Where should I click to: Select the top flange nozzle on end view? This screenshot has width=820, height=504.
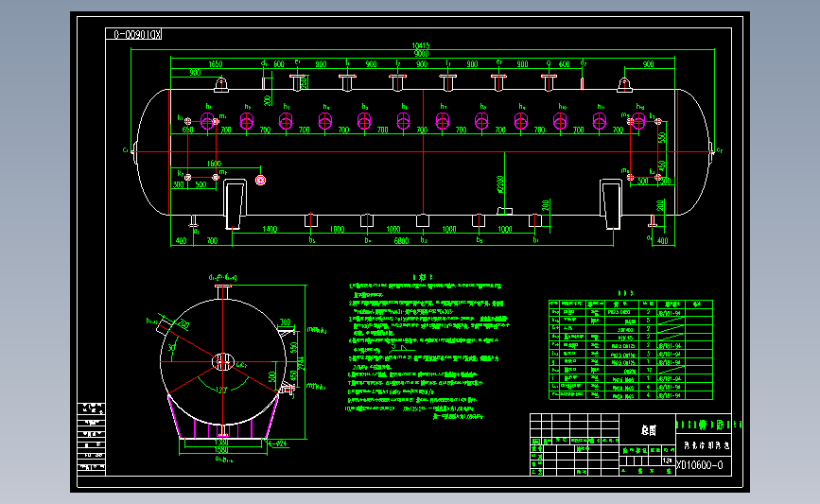[x=223, y=292]
